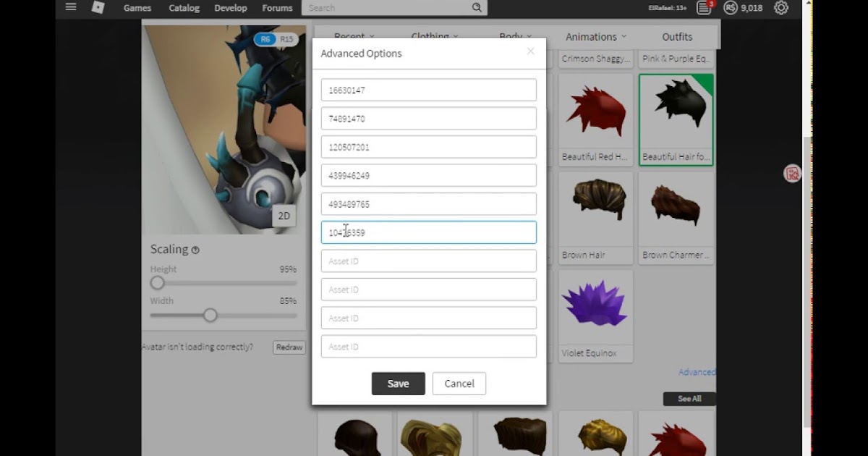The image size is (868, 456).
Task: Click asset field containing 16630147
Action: point(429,90)
